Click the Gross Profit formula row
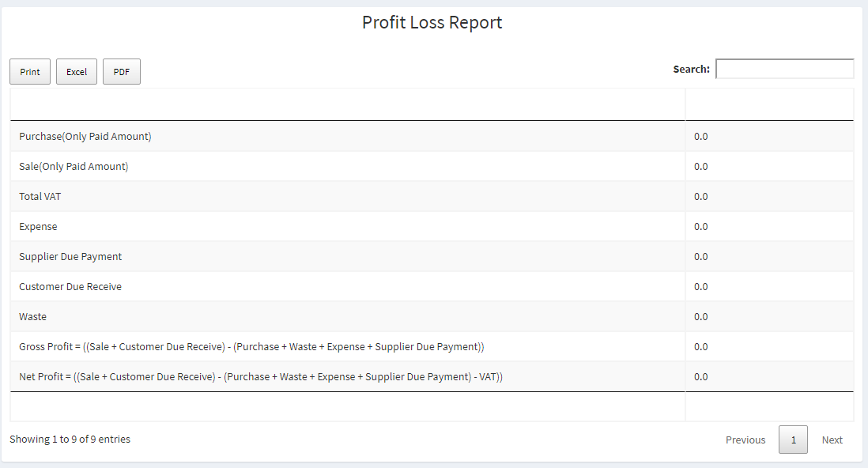This screenshot has height=468, width=868. pos(432,347)
